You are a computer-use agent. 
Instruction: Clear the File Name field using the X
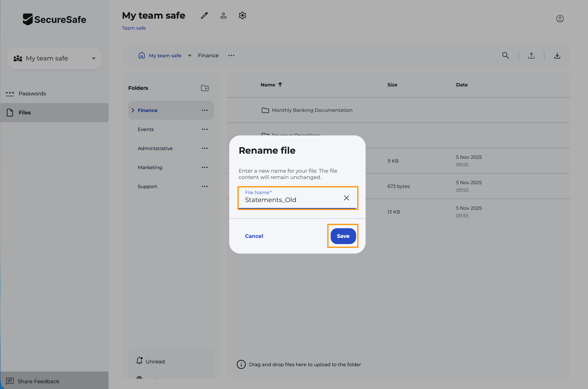point(347,198)
